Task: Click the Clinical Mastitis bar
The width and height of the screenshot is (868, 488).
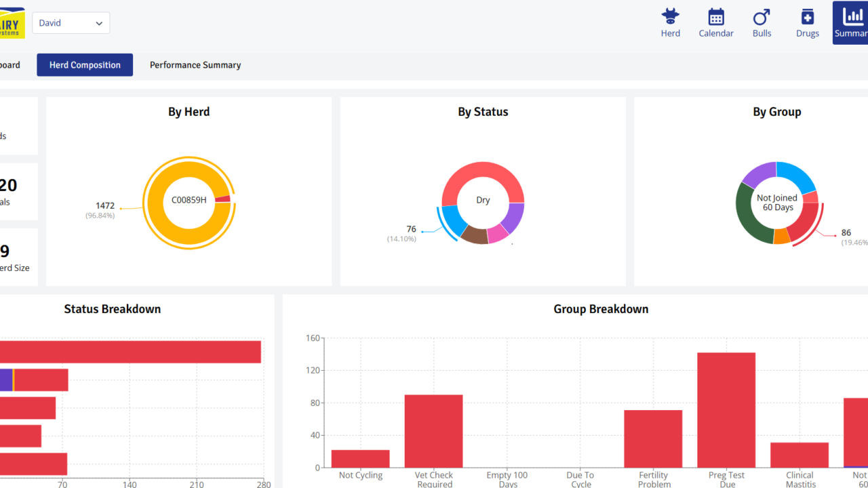Action: coord(800,455)
